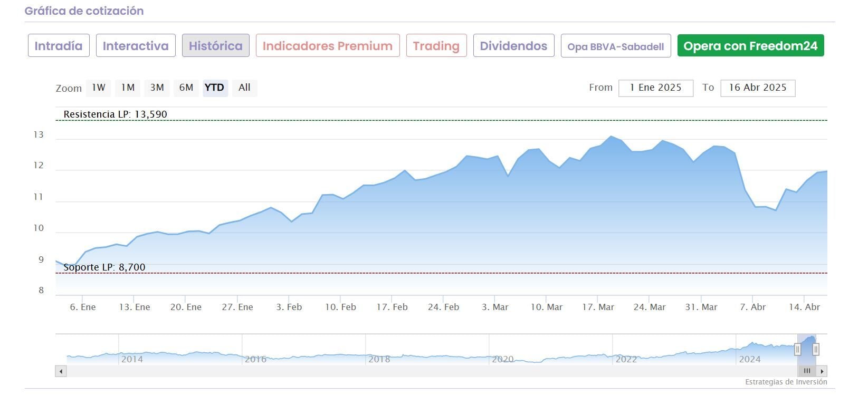Open the Interactiva chart tab

tap(136, 46)
